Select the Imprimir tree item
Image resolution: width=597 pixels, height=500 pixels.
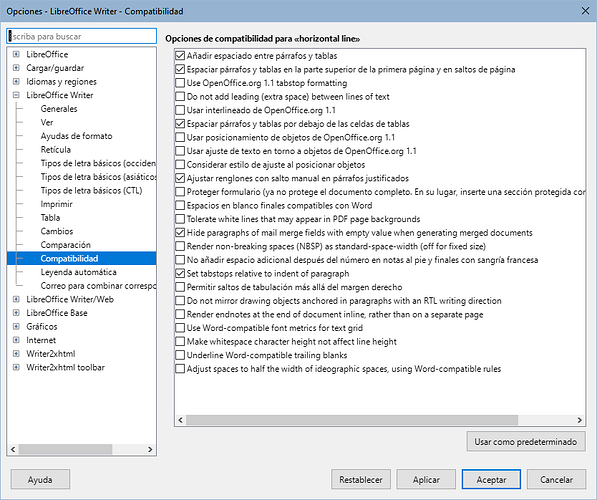56,204
